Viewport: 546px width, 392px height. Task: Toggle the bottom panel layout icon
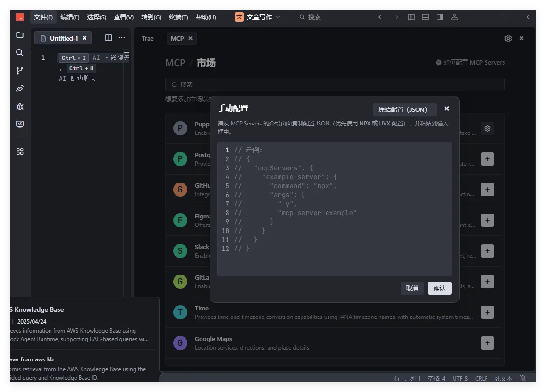click(426, 17)
